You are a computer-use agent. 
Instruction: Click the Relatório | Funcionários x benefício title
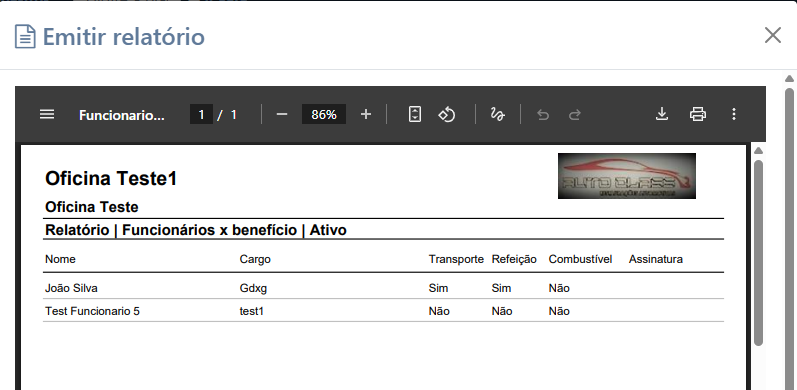pos(196,230)
